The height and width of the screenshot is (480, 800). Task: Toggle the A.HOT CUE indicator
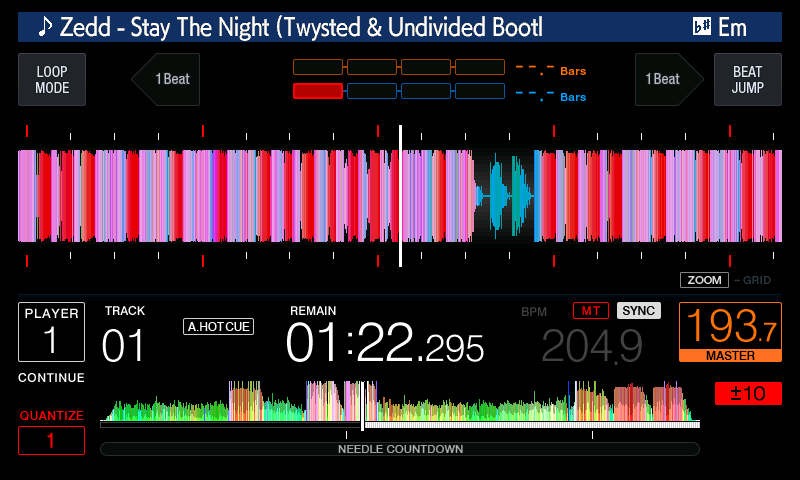click(218, 326)
